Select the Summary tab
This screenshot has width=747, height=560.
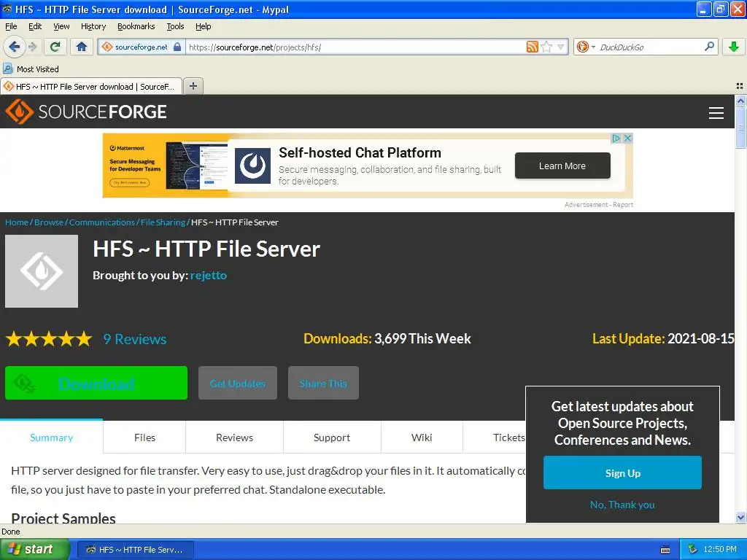[52, 437]
